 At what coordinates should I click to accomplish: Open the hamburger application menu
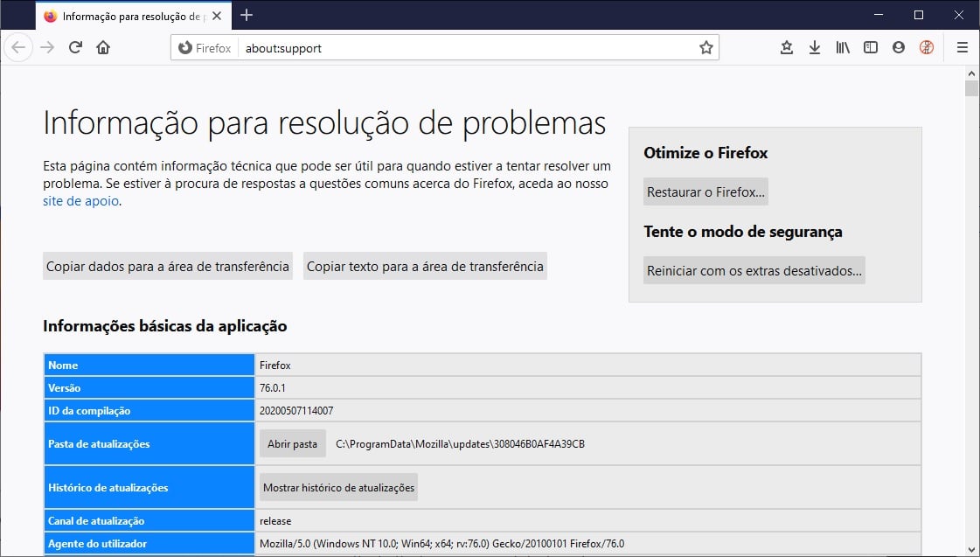[963, 47]
